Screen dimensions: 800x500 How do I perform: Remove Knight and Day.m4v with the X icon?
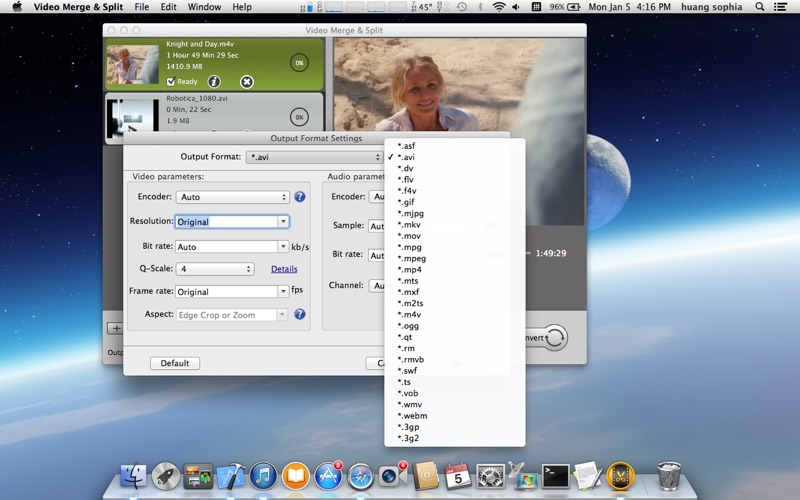click(x=246, y=82)
